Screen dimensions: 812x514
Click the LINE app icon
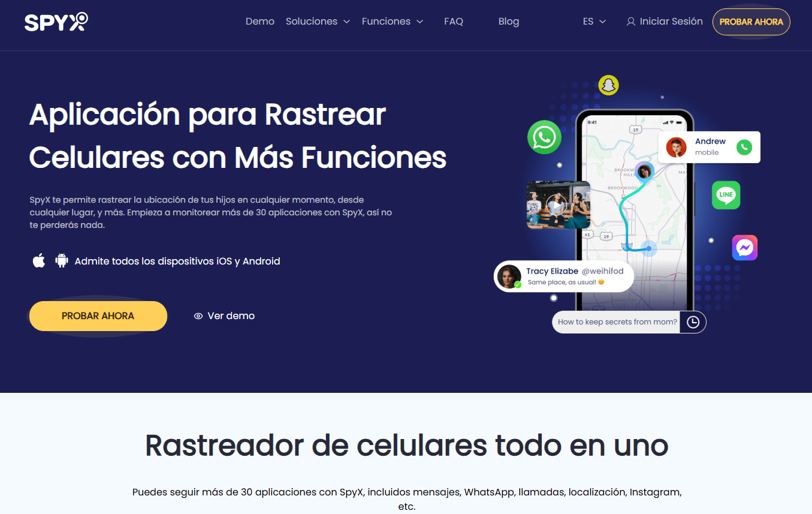coord(726,195)
